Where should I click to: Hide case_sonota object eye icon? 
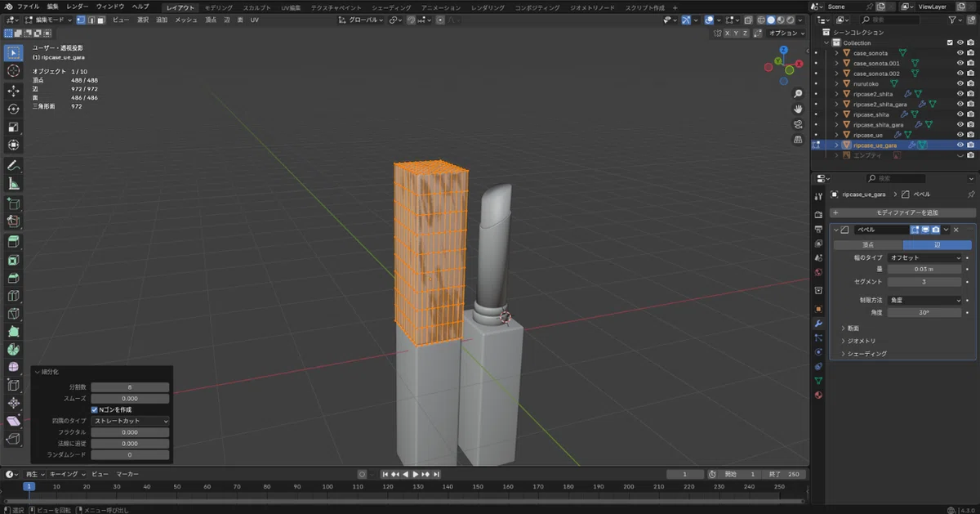tap(960, 53)
